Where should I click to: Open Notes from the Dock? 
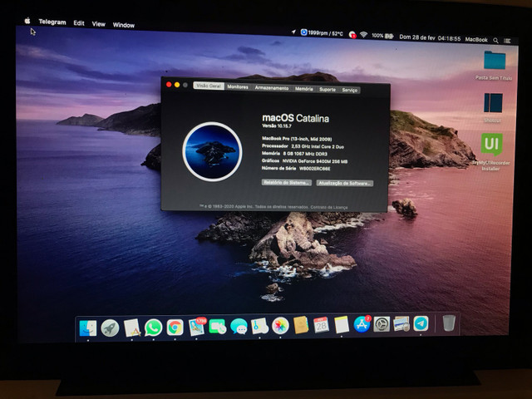coord(342,325)
